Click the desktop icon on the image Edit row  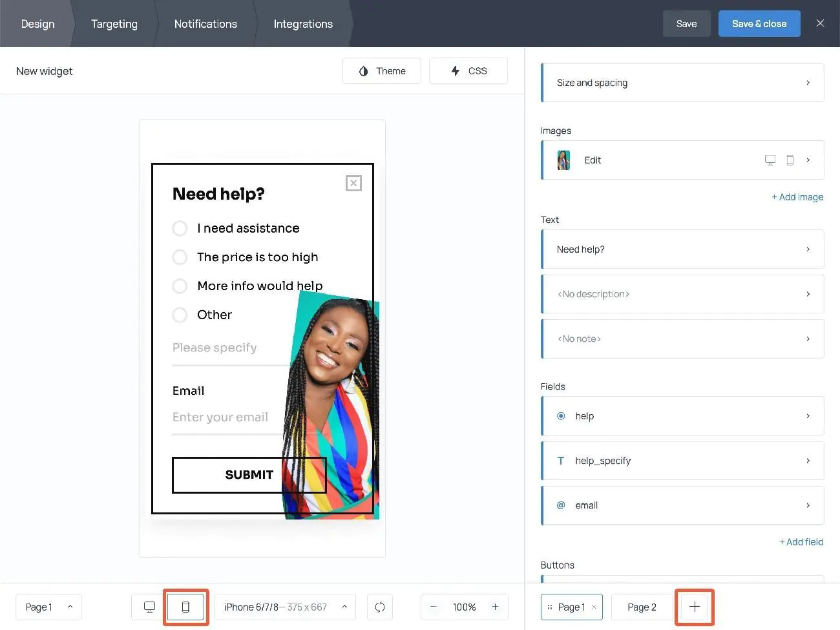tap(770, 160)
